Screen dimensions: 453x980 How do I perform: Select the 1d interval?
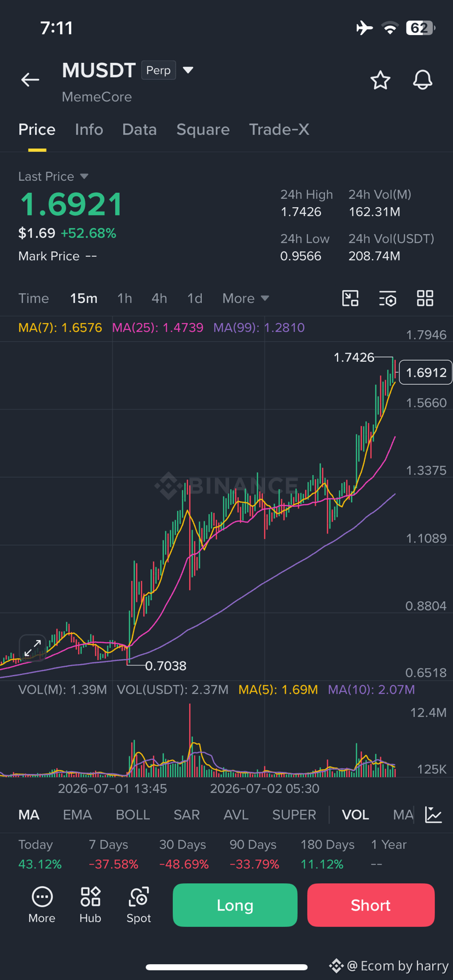pyautogui.click(x=195, y=298)
